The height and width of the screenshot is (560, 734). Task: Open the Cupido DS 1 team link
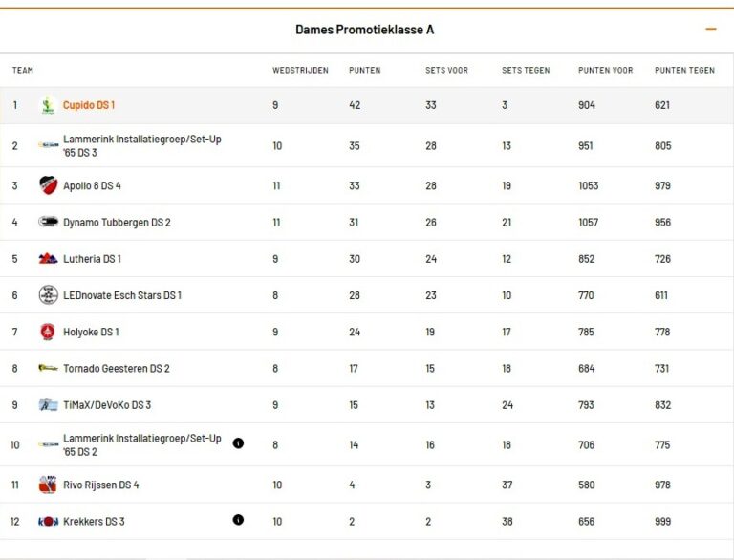pyautogui.click(x=89, y=105)
